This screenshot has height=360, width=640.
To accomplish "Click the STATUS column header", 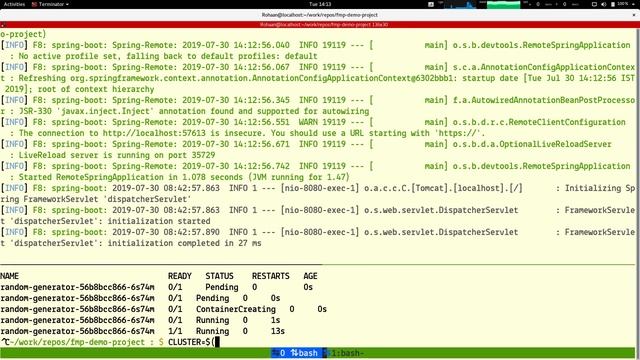I will 219,276.
